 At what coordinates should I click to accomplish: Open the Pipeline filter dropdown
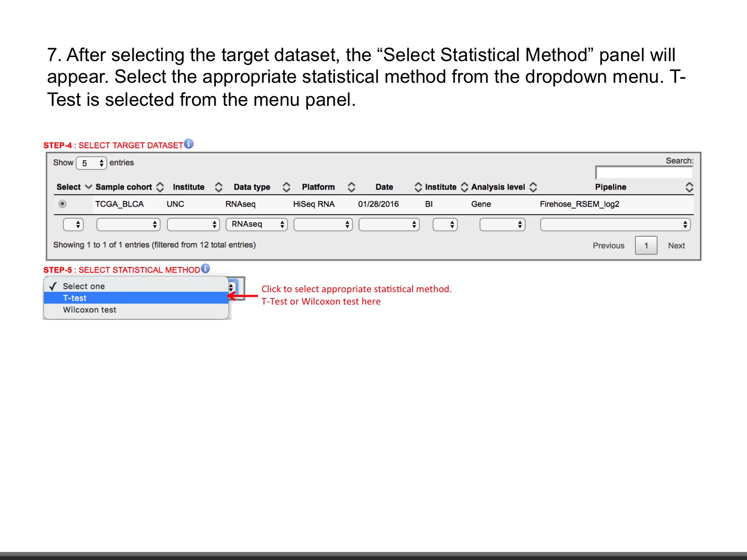click(615, 225)
